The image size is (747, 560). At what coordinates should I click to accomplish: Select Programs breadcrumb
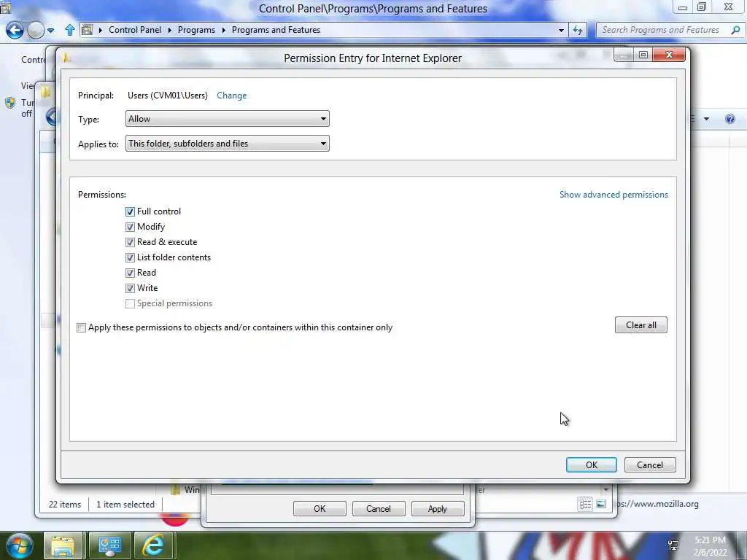[196, 30]
